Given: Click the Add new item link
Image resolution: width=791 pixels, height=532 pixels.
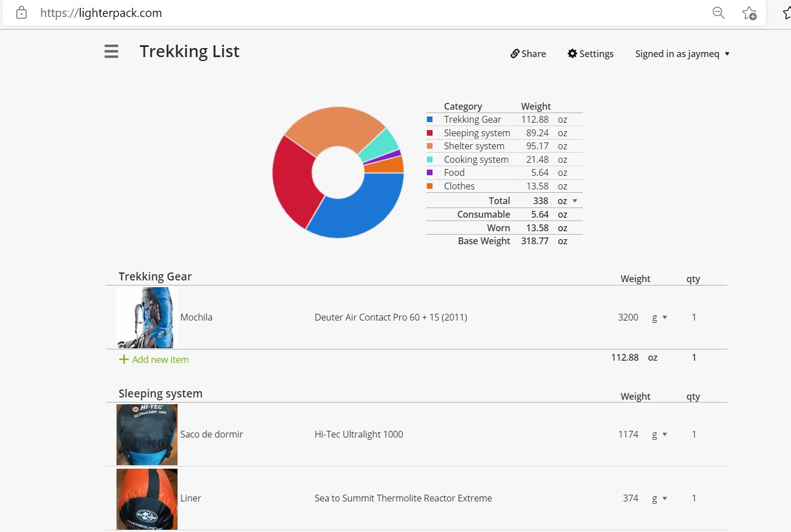Looking at the screenshot, I should pyautogui.click(x=160, y=360).
